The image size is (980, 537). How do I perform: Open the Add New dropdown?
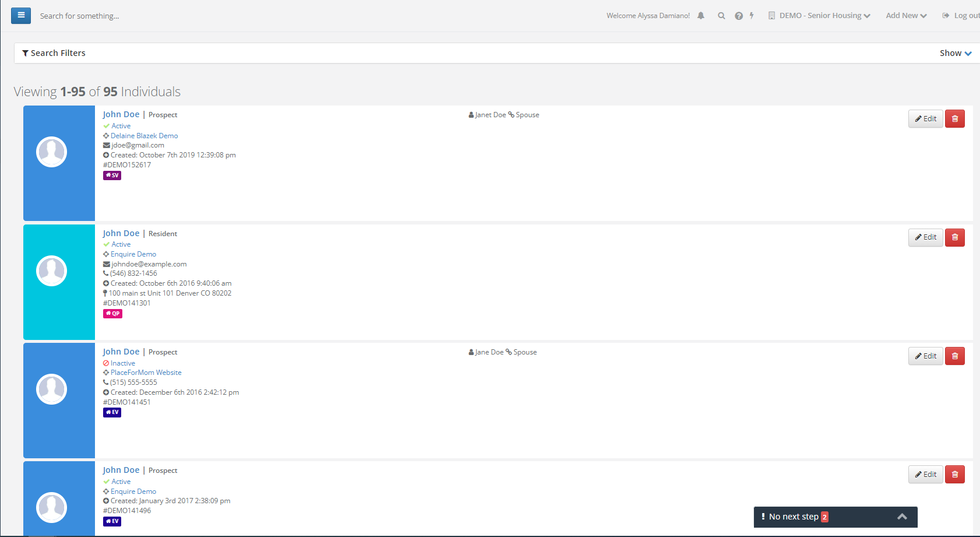tap(906, 16)
